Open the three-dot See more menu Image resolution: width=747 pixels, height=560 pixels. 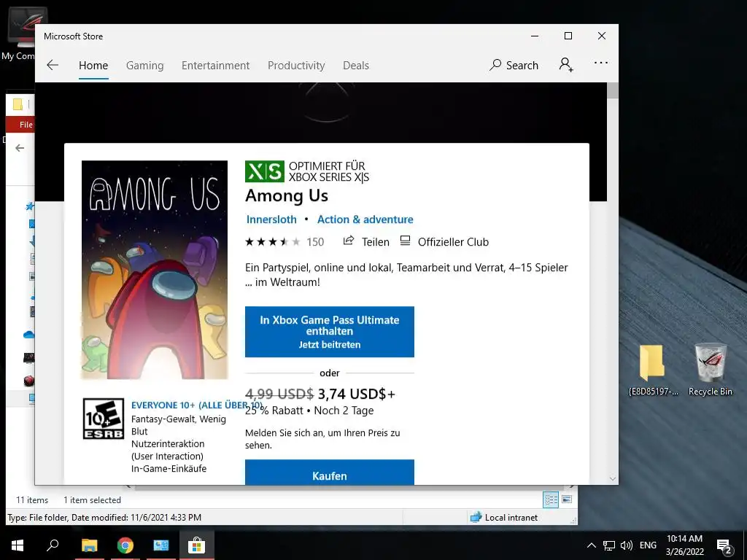(x=601, y=63)
